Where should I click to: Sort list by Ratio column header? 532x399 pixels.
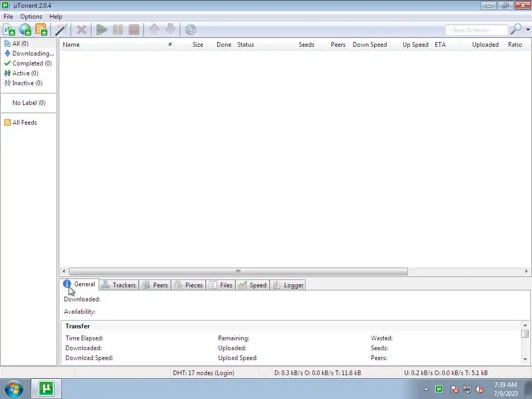pyautogui.click(x=513, y=45)
